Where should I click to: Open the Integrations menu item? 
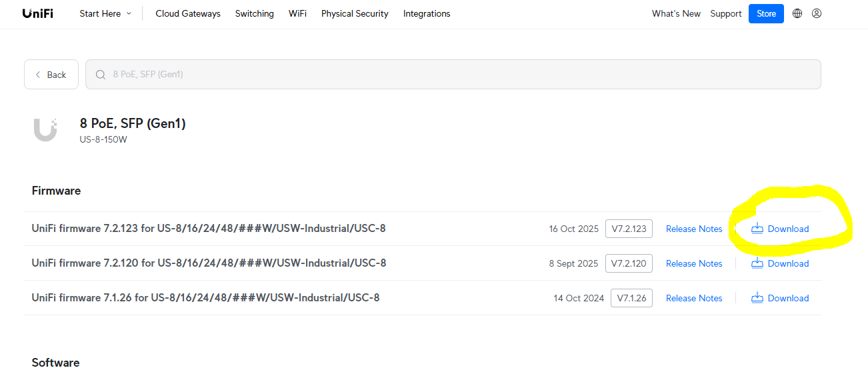point(427,13)
